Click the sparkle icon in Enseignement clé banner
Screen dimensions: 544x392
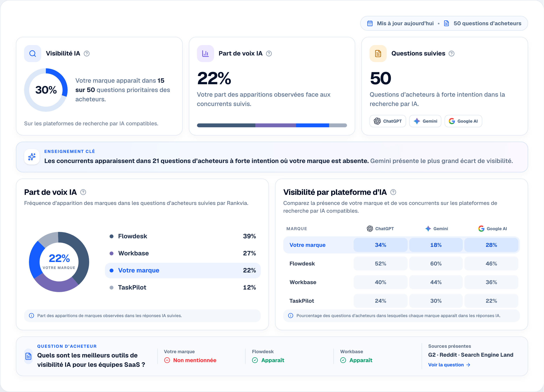[32, 157]
